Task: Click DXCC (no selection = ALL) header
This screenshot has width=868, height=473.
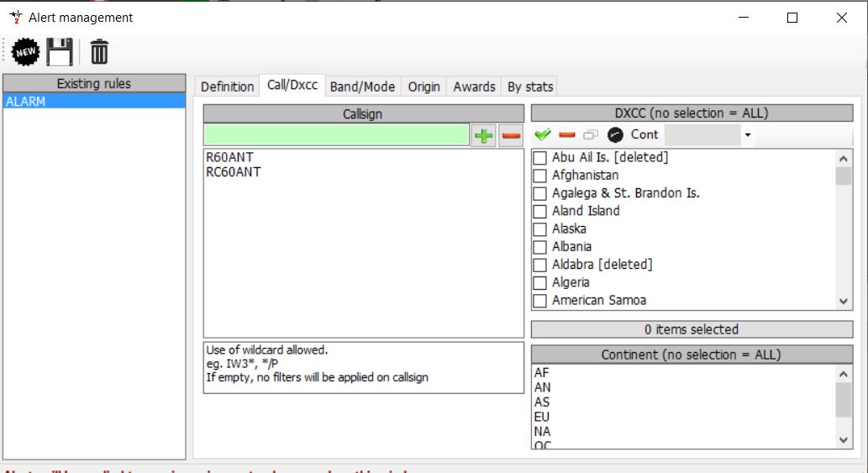Action: click(x=692, y=113)
